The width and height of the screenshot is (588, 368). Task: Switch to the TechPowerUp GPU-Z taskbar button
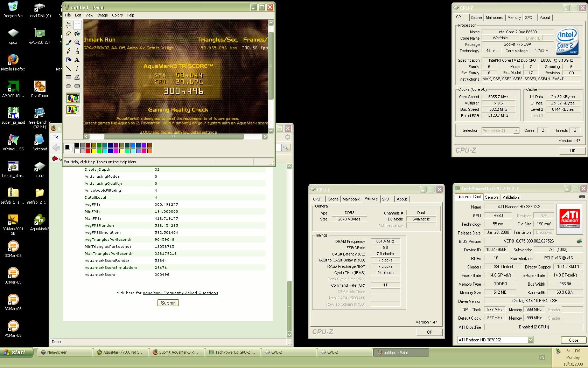(233, 352)
